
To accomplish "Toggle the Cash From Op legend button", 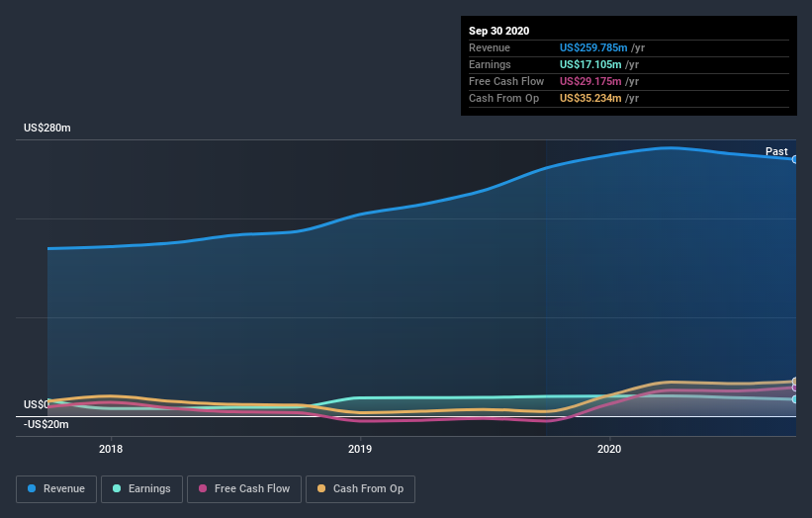I will click(360, 489).
